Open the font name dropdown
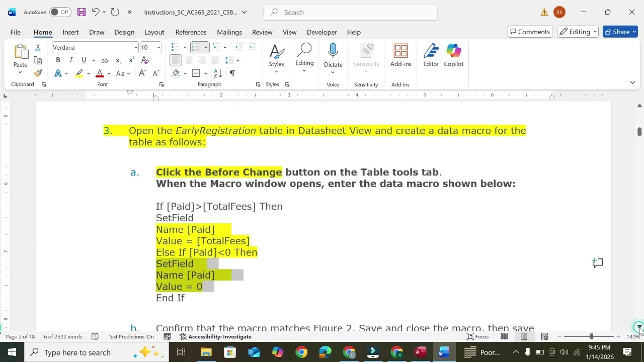 tap(135, 47)
